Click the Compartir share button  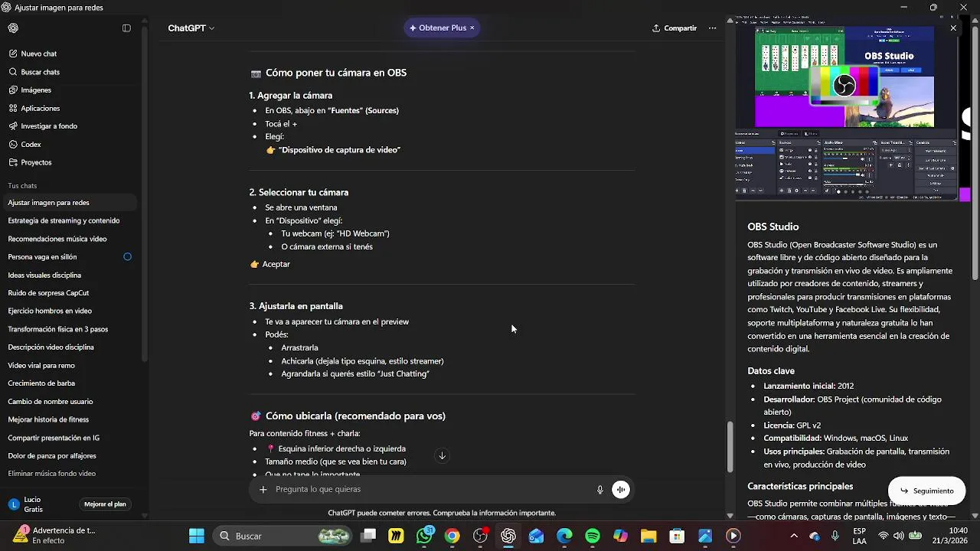click(675, 28)
